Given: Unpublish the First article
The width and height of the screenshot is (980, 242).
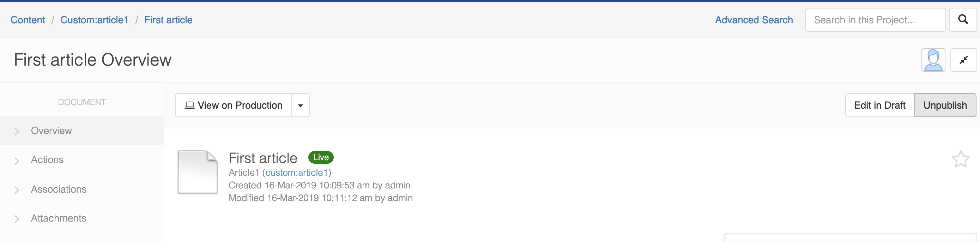Looking at the screenshot, I should click(945, 105).
